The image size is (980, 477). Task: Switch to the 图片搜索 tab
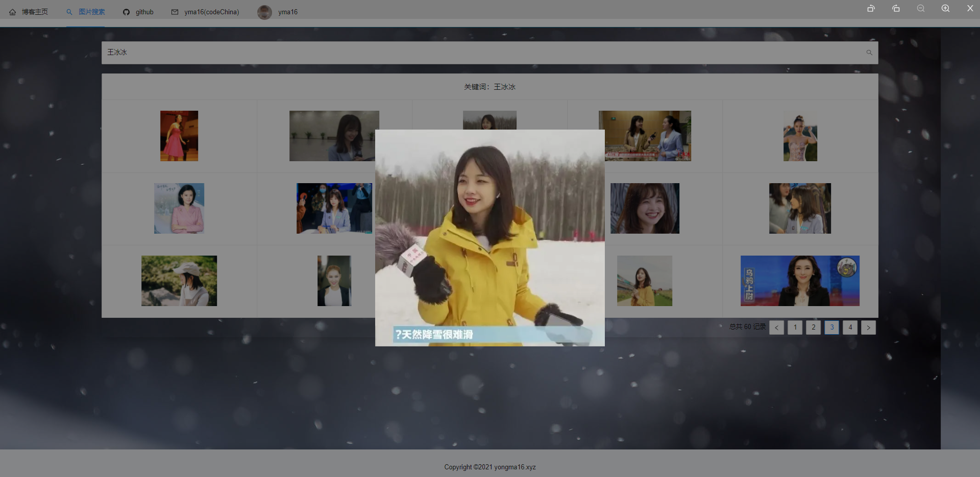[92, 12]
